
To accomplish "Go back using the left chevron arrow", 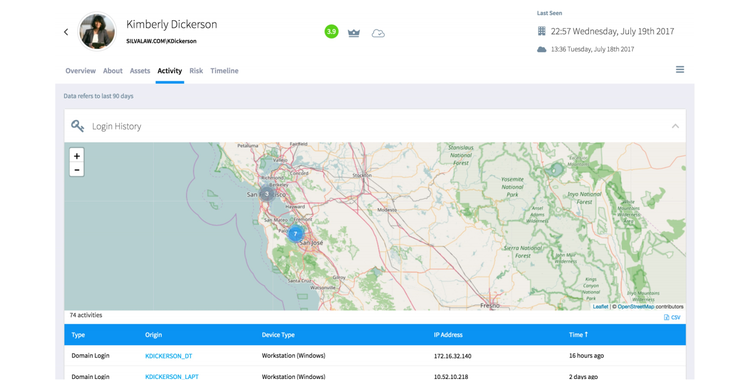I will point(66,32).
